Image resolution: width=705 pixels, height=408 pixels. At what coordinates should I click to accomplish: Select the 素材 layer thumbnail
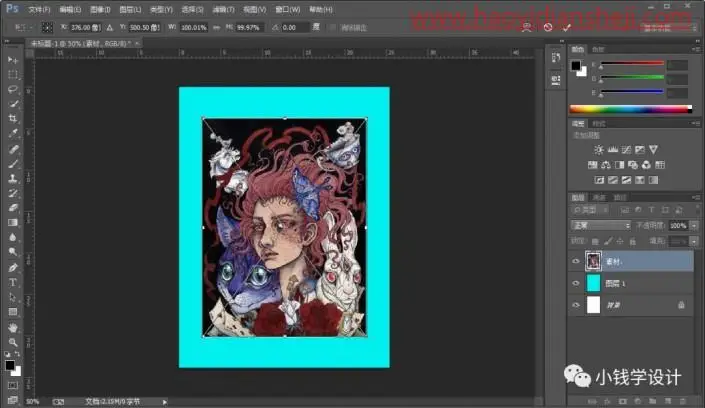(593, 261)
